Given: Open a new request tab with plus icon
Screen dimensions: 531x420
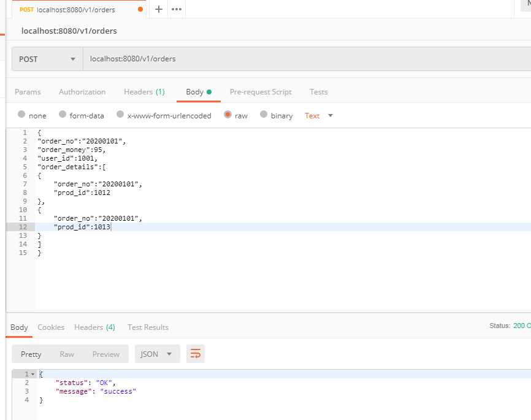Looking at the screenshot, I should click(158, 9).
